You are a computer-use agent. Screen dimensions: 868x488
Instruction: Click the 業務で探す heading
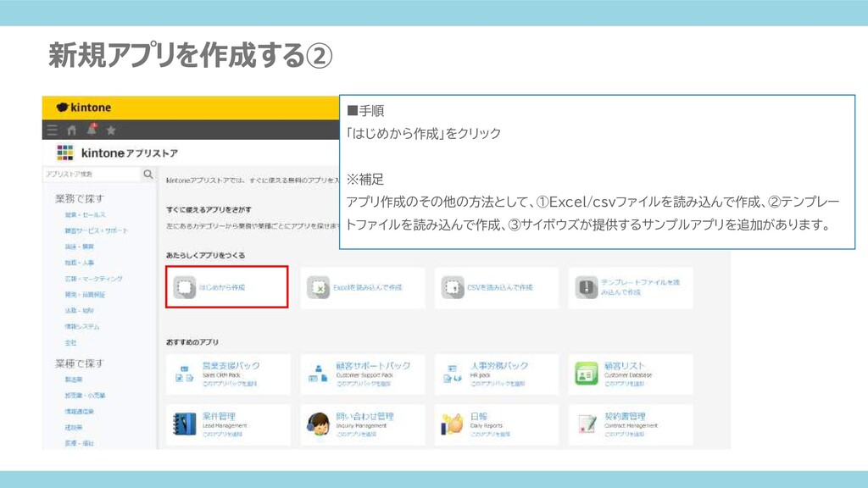point(79,198)
